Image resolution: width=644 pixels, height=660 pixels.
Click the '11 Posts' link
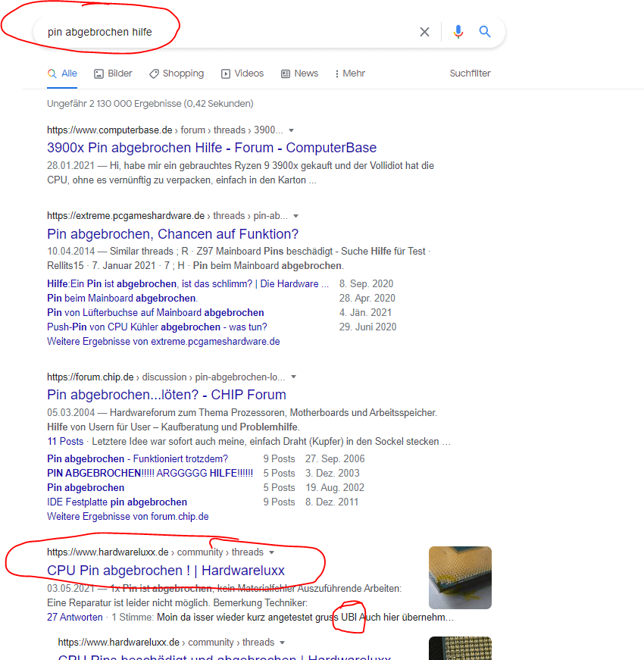click(x=65, y=441)
